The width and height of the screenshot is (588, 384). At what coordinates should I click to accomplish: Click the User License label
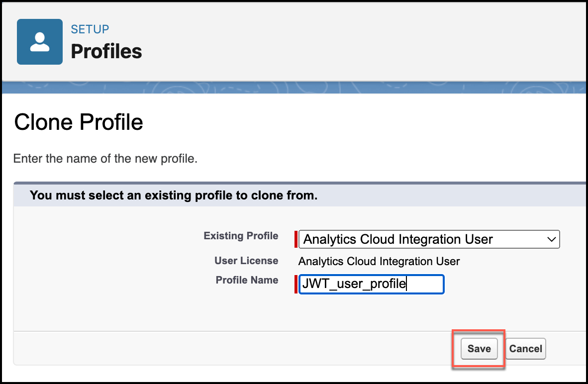pos(246,261)
